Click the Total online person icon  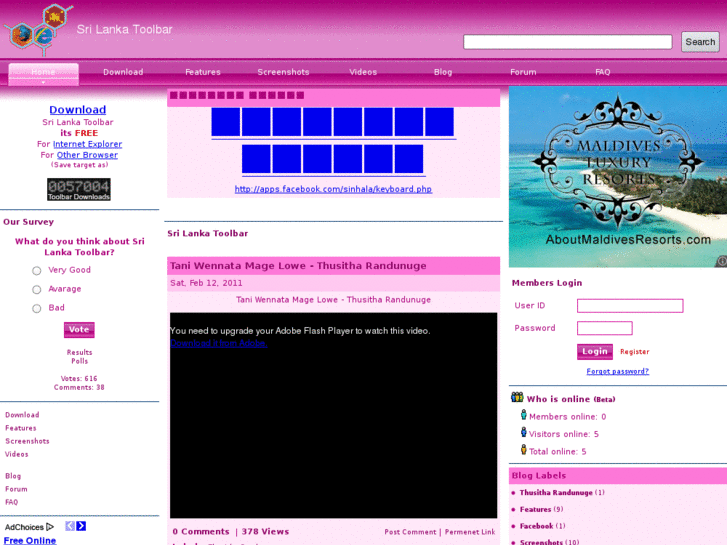point(523,449)
